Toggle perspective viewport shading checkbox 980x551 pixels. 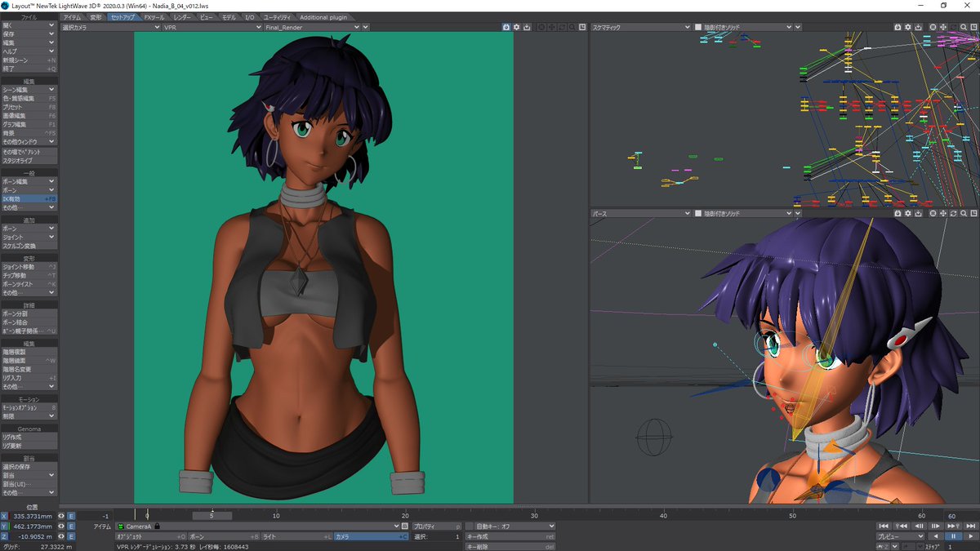pos(698,213)
